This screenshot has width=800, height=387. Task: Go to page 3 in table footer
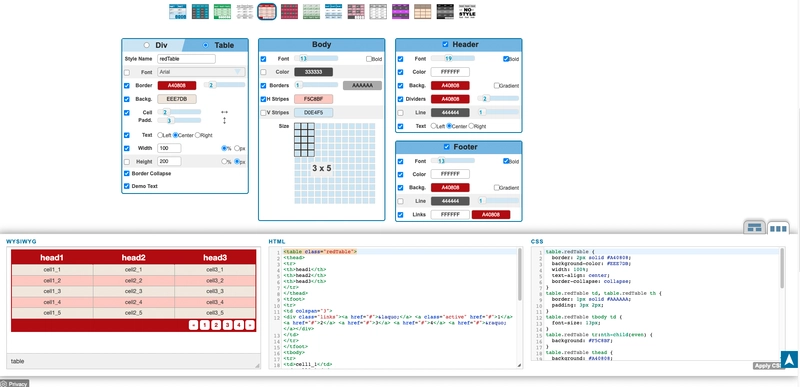228,325
